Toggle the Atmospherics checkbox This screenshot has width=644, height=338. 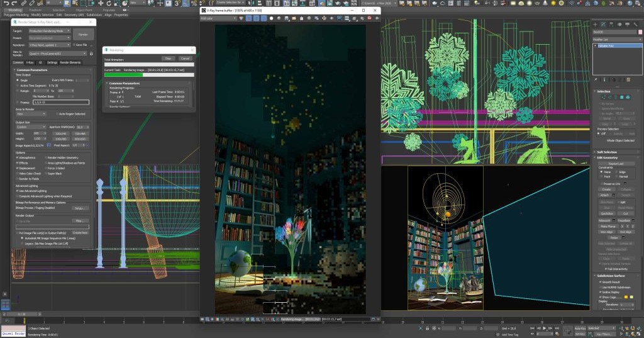coord(17,158)
